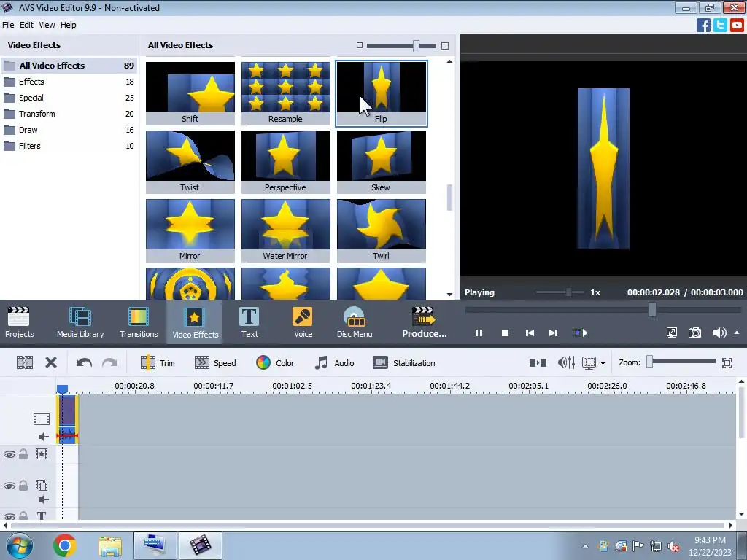Go to previous frame
This screenshot has width=747, height=560.
point(530,332)
